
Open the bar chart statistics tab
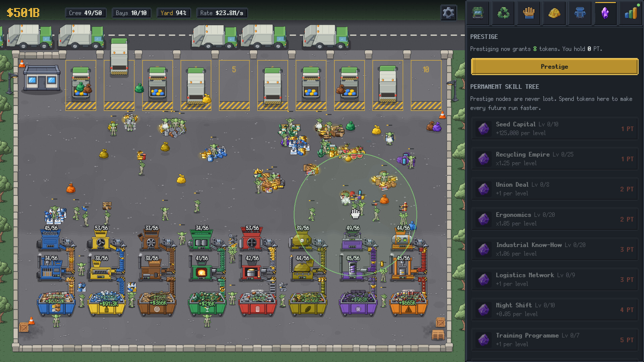631,13
